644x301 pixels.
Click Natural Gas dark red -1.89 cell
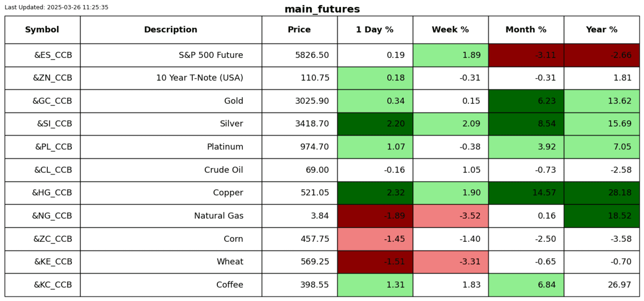coord(375,216)
